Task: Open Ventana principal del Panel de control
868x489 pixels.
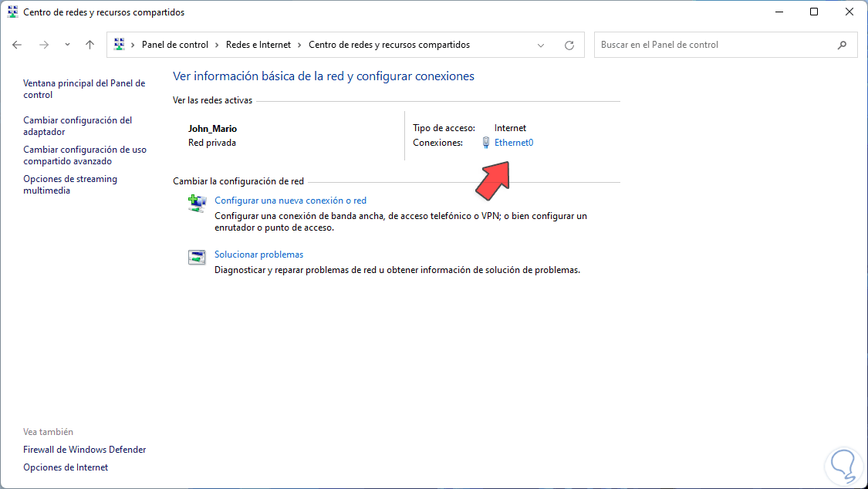Action: [84, 89]
